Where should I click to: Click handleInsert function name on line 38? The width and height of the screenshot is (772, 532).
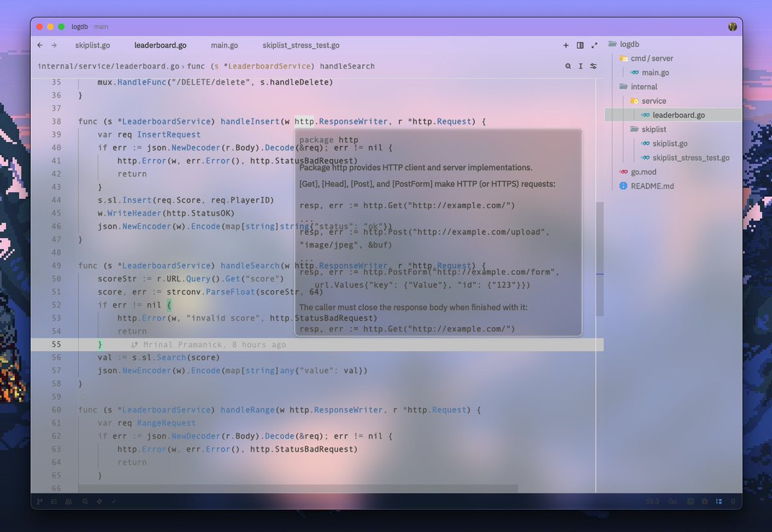click(250, 122)
